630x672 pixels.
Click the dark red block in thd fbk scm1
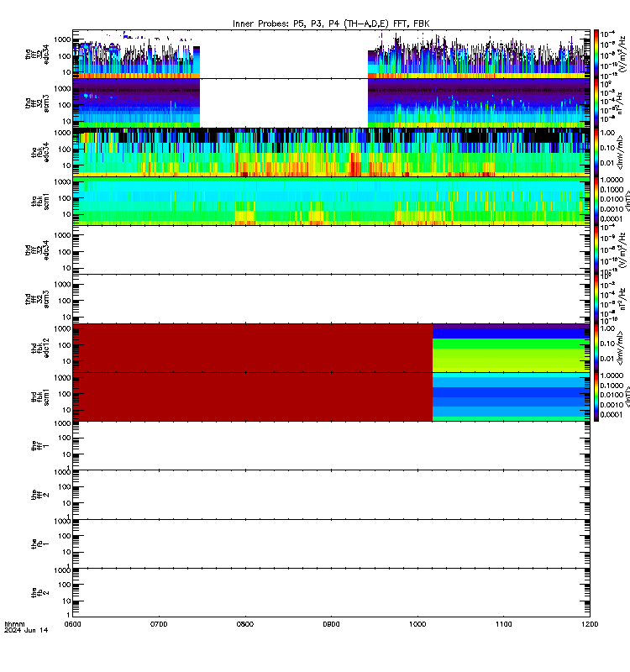click(253, 396)
